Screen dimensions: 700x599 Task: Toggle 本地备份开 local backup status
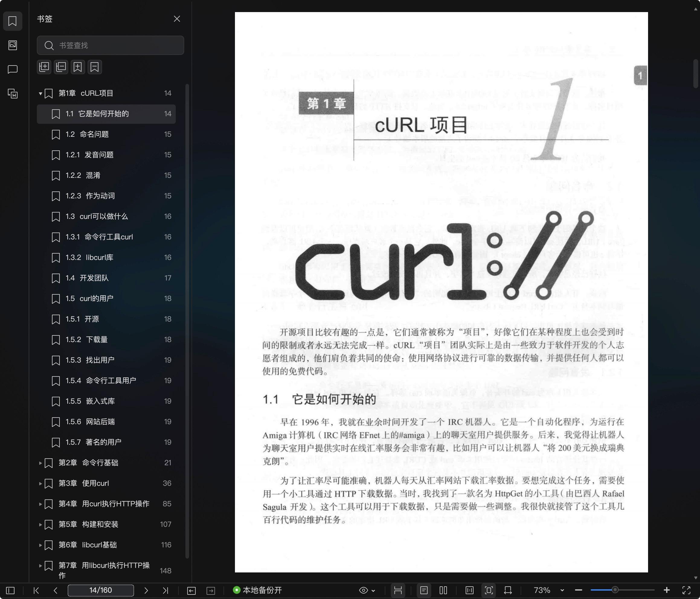tap(257, 590)
